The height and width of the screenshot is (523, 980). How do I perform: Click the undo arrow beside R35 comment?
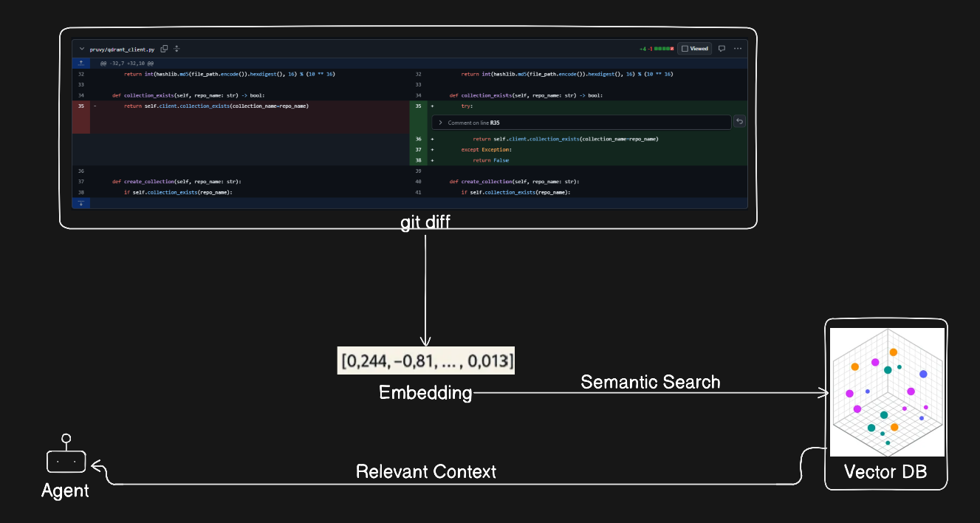pyautogui.click(x=739, y=122)
